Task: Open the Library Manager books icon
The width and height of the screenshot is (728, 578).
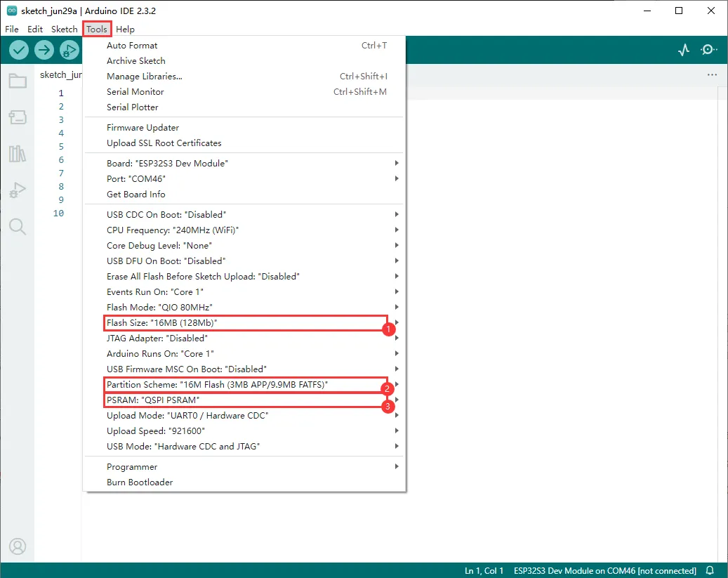Action: point(18,154)
